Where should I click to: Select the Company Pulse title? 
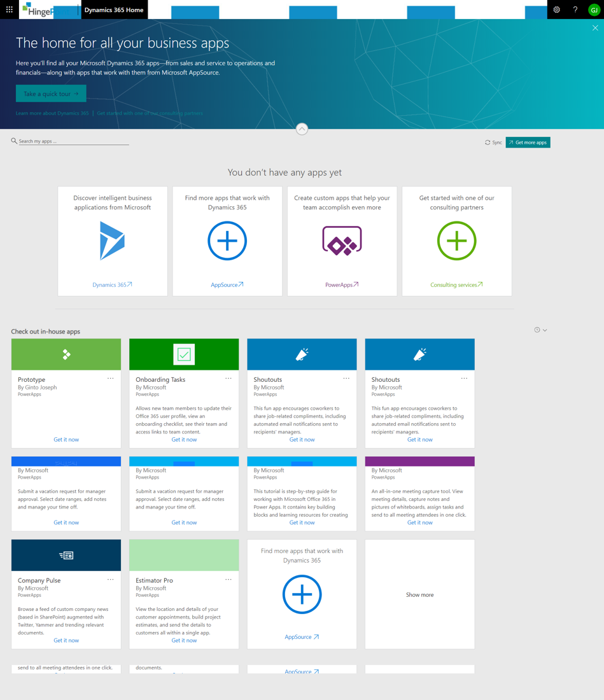(39, 580)
